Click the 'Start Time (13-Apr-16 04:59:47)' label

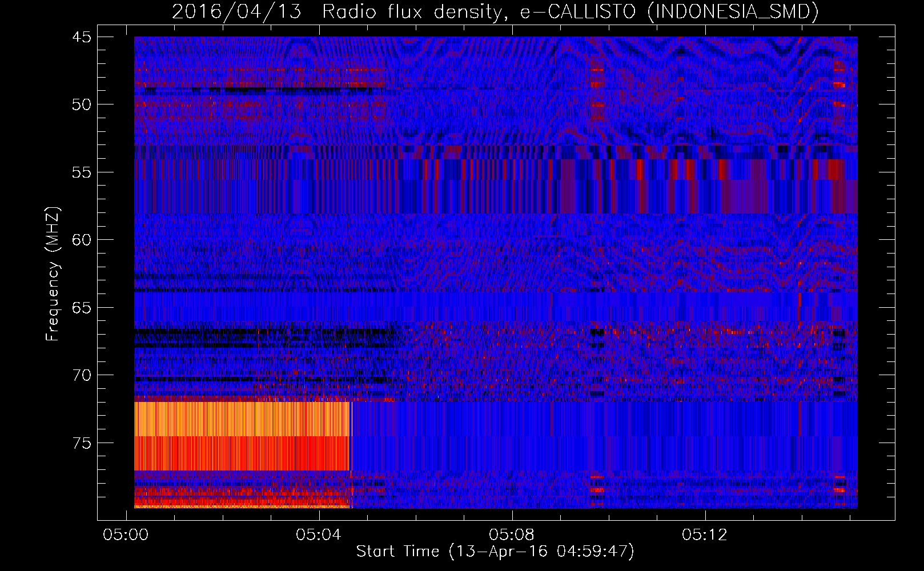[495, 552]
